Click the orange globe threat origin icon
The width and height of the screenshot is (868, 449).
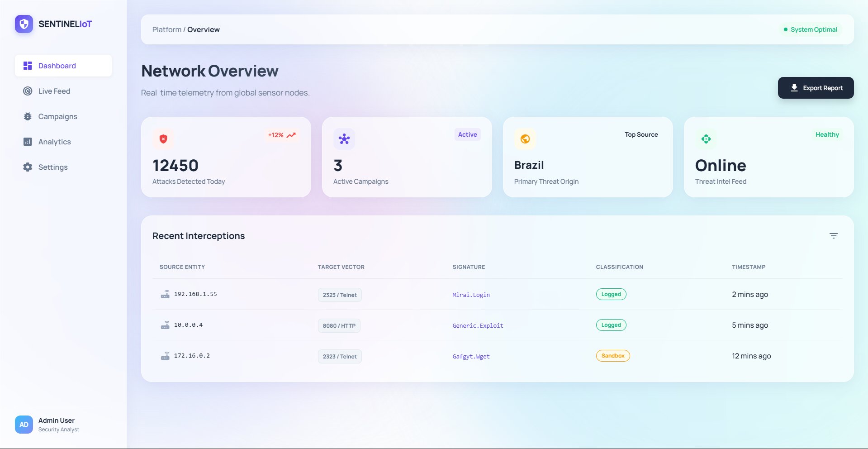[x=525, y=139]
